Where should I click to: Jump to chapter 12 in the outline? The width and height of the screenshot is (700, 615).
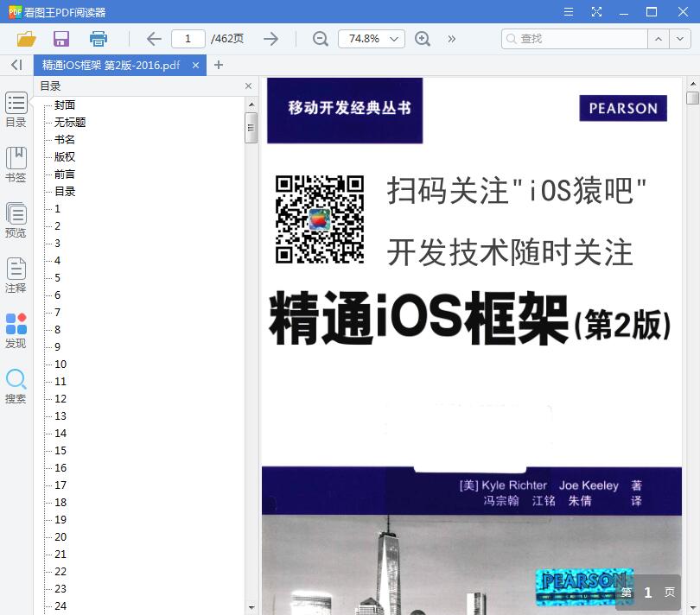60,398
